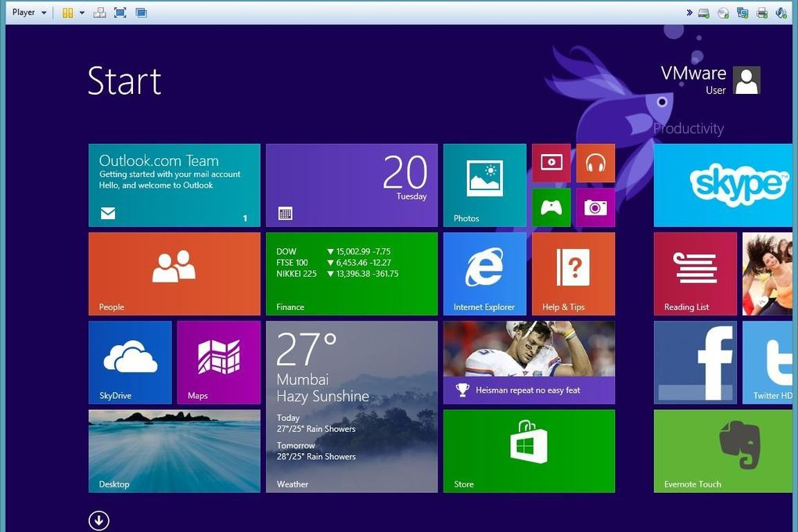The height and width of the screenshot is (532, 798).
Task: Open the Finance tile with stock indexes
Action: (x=352, y=274)
